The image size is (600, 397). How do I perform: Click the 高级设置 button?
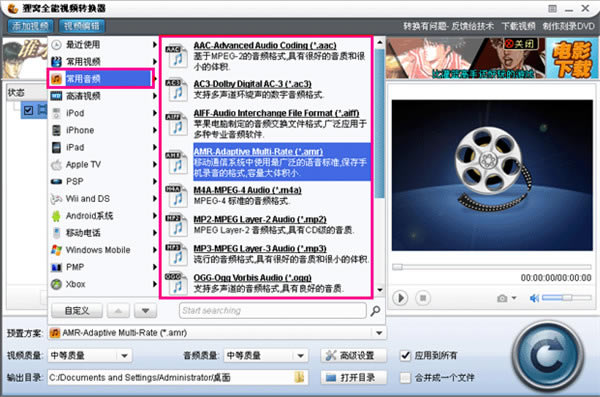[354, 356]
